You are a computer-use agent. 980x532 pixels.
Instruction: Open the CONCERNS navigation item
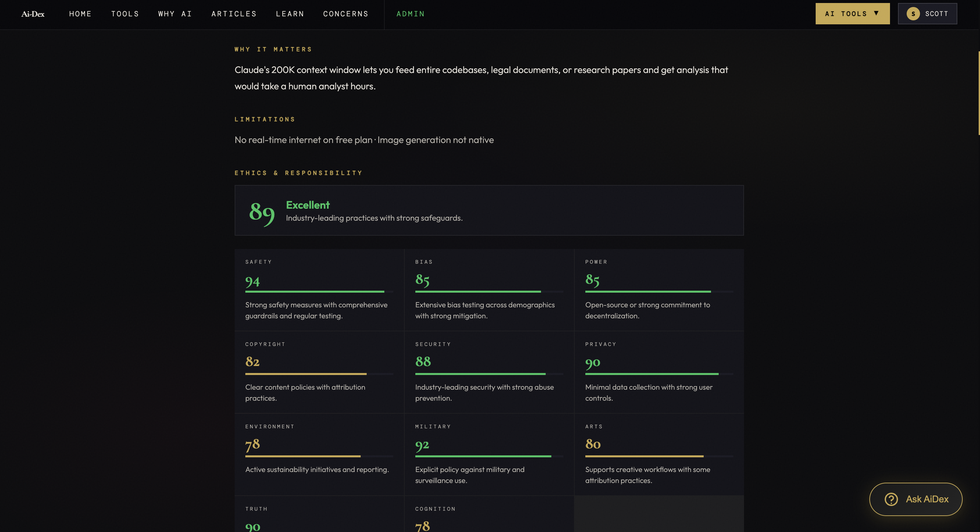(345, 14)
